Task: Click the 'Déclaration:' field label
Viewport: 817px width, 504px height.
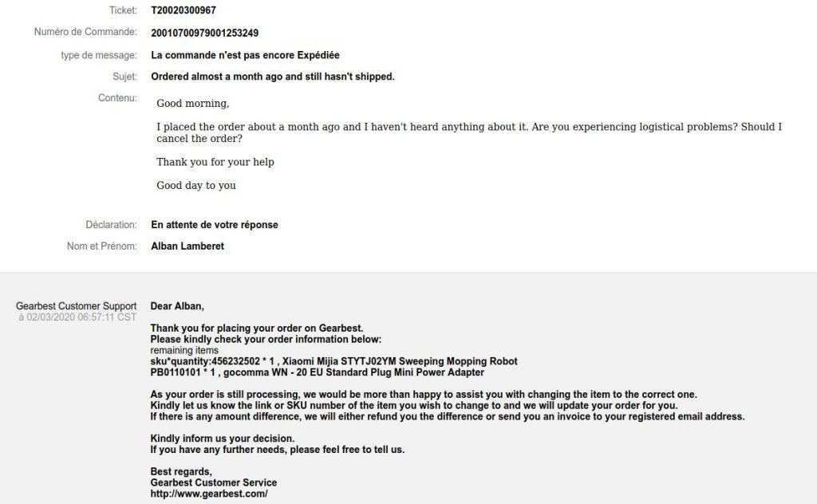Action: click(112, 225)
